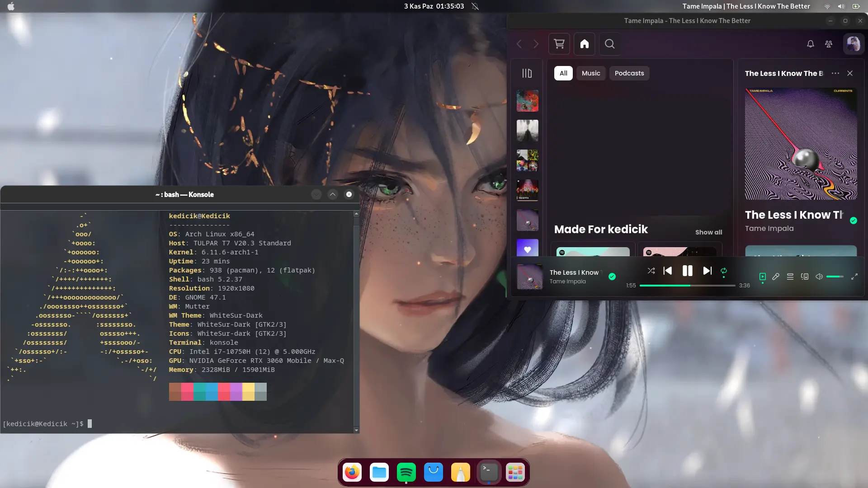Open the friend activity icon
The width and height of the screenshot is (868, 488).
829,44
